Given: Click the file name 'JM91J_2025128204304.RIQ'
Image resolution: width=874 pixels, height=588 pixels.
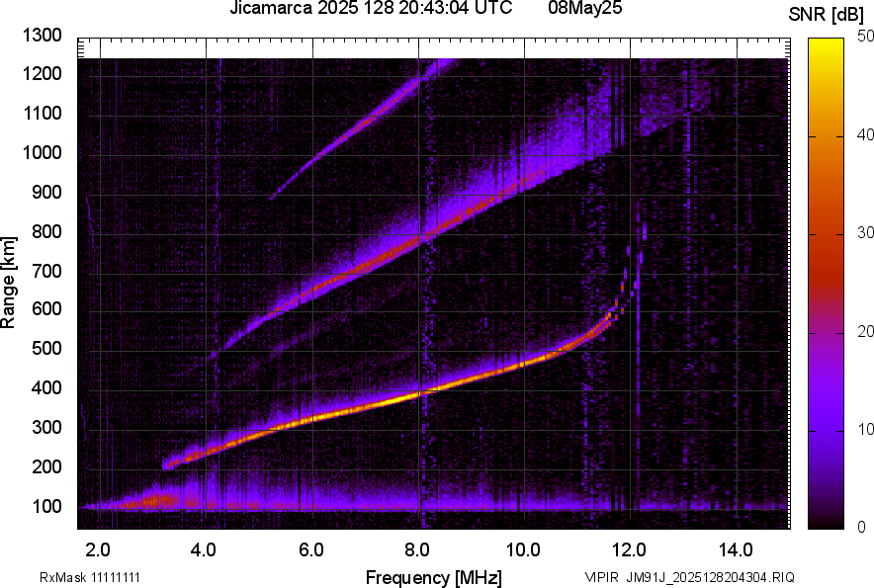Looking at the screenshot, I should coord(710,577).
